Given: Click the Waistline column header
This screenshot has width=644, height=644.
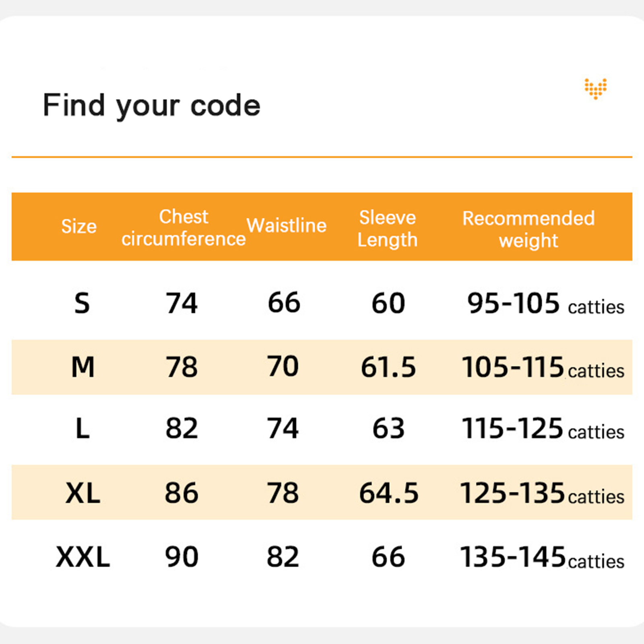Looking at the screenshot, I should pyautogui.click(x=286, y=225).
